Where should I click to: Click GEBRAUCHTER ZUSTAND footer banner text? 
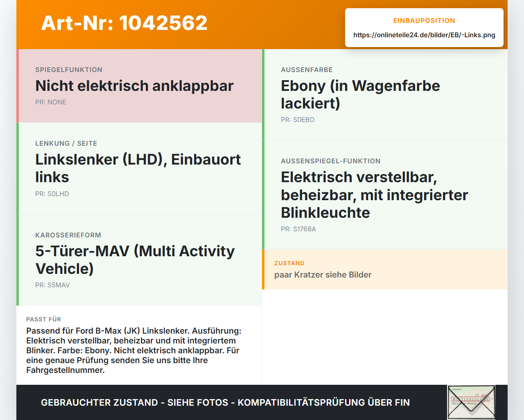(x=225, y=402)
